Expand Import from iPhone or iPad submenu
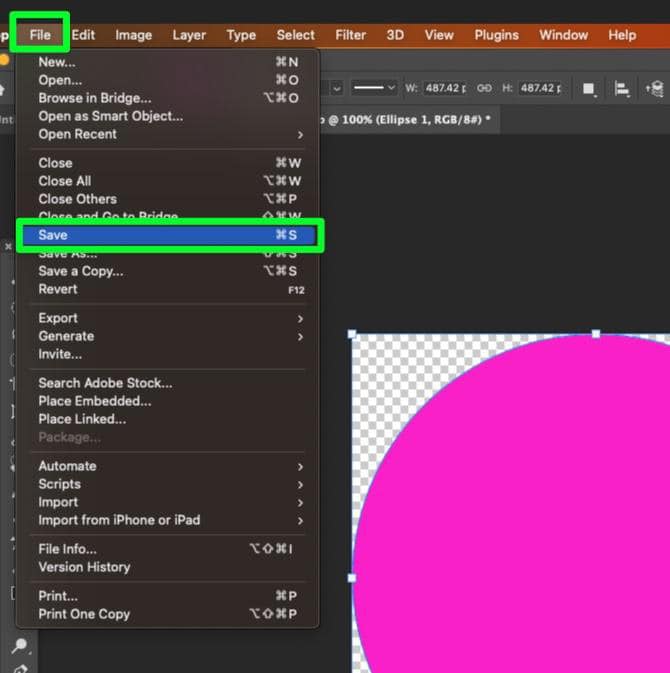Screen dimensions: 670x673 (x=170, y=520)
